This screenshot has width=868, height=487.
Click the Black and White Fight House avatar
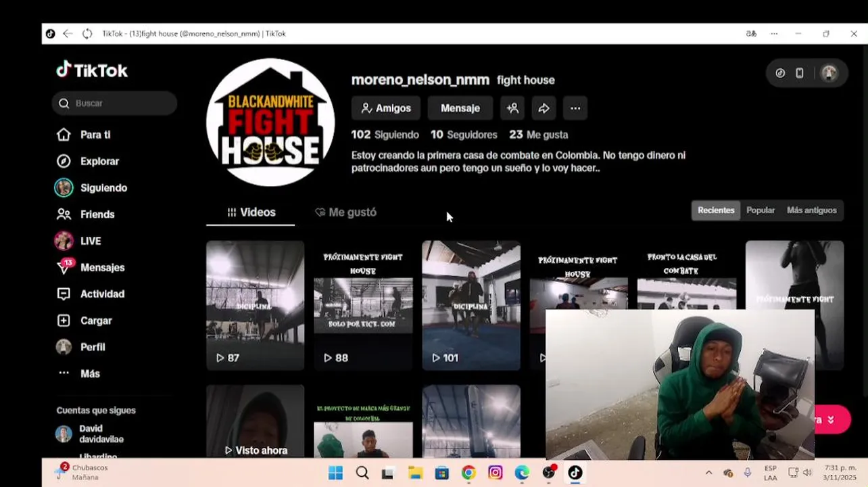tap(270, 122)
